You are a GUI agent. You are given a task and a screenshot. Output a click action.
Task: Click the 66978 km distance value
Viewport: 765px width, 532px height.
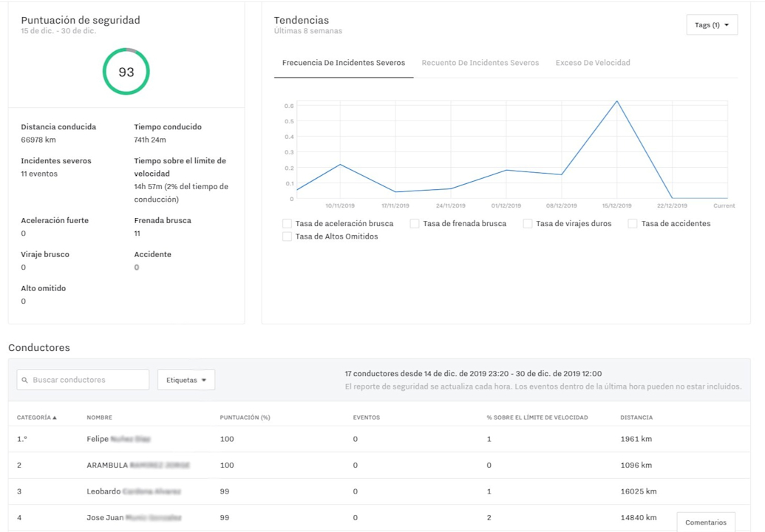point(38,140)
